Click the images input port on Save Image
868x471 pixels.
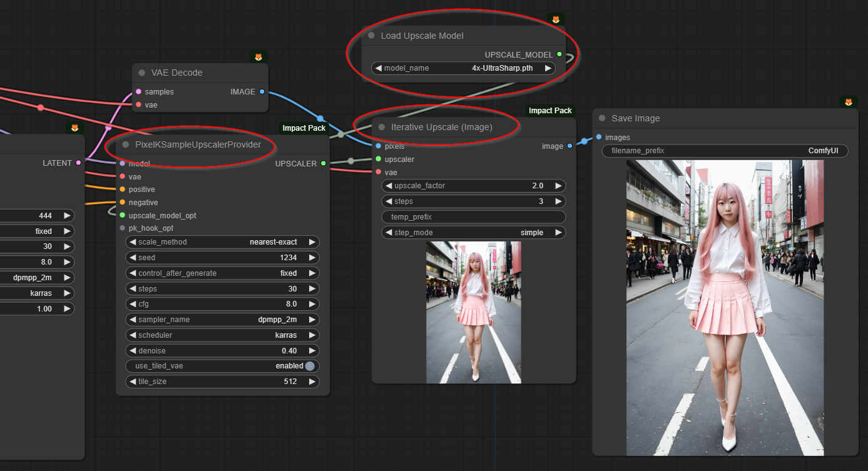[x=599, y=138]
